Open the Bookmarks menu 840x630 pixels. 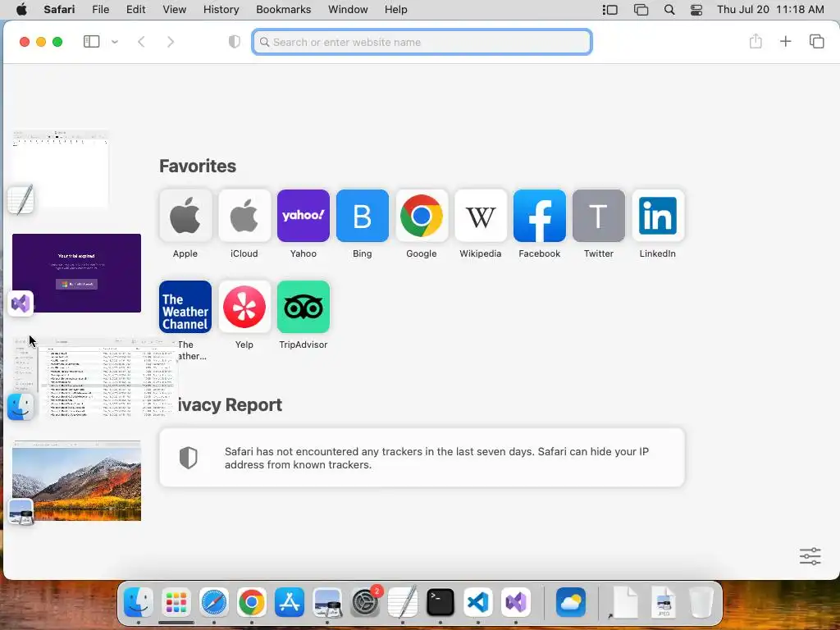[x=283, y=9]
